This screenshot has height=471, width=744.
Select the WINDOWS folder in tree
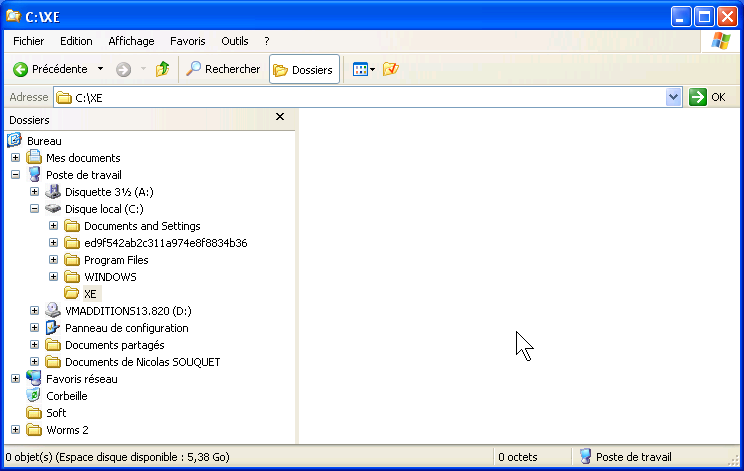110,277
